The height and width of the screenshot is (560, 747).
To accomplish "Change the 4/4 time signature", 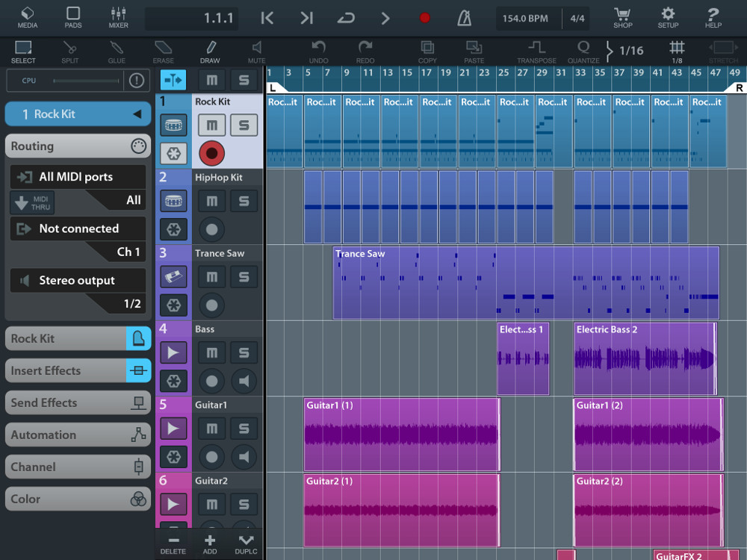I will 577,19.
